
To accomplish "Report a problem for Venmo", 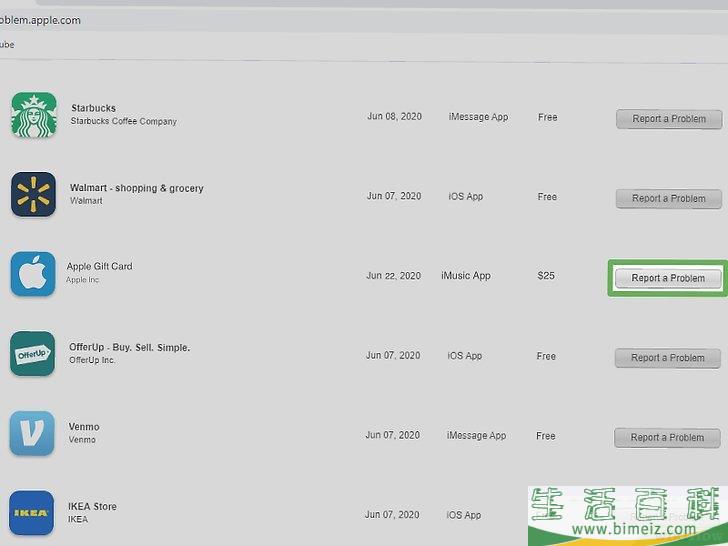I will pyautogui.click(x=667, y=437).
